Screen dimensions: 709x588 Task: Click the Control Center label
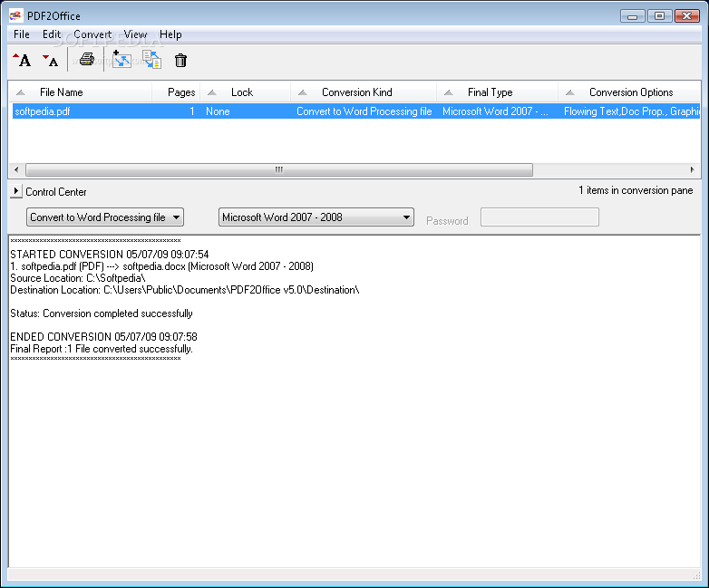[55, 192]
